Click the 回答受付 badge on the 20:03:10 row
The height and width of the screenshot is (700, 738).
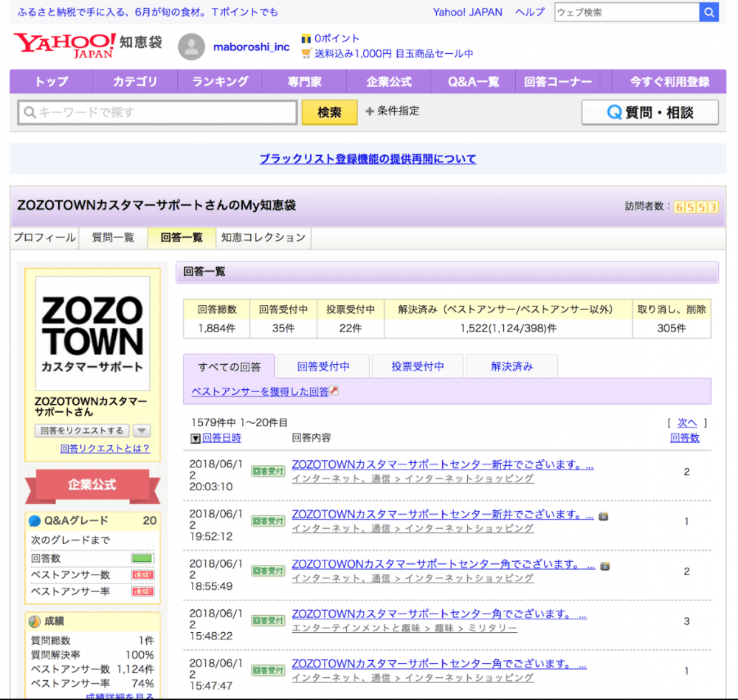tap(268, 471)
